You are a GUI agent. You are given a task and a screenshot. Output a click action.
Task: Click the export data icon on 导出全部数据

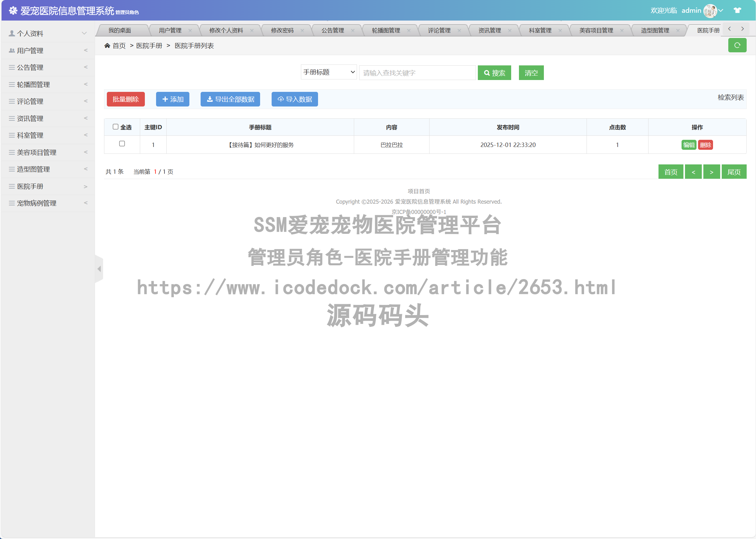point(210,99)
